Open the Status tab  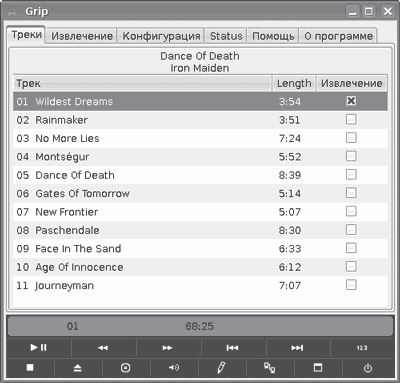(226, 36)
